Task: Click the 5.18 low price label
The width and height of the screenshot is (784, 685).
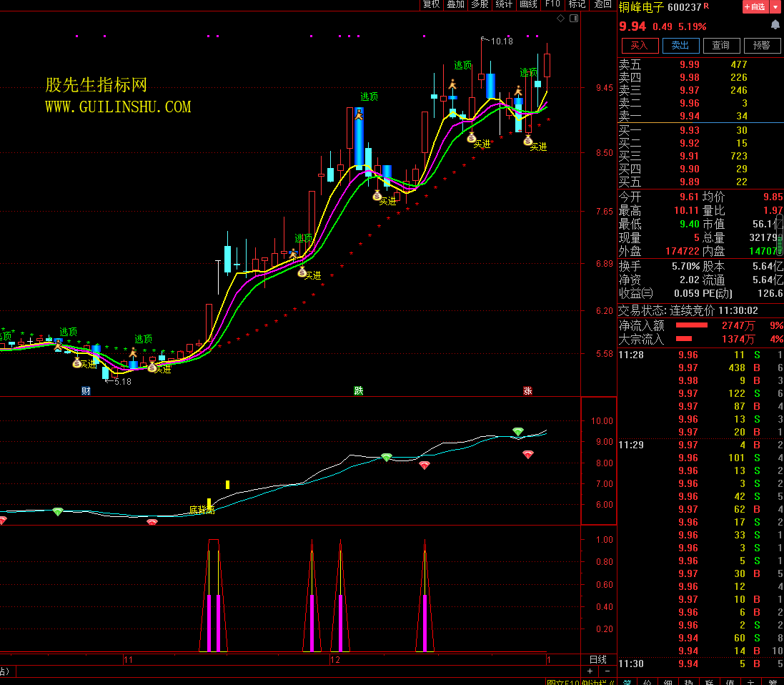Action: (122, 382)
